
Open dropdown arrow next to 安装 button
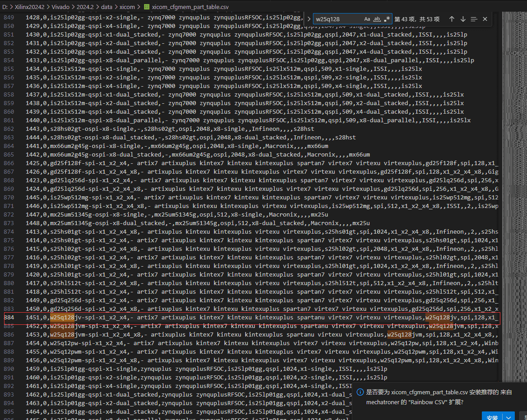coord(509,417)
